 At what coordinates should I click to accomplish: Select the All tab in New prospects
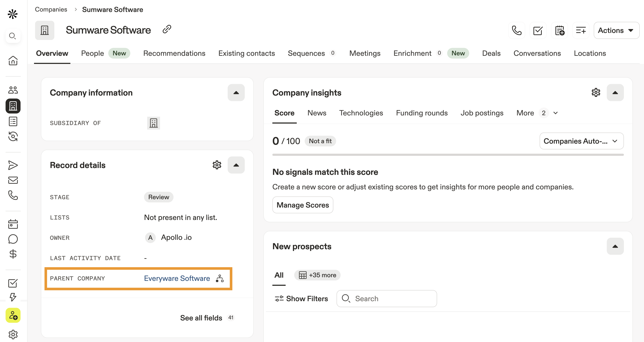click(x=279, y=275)
